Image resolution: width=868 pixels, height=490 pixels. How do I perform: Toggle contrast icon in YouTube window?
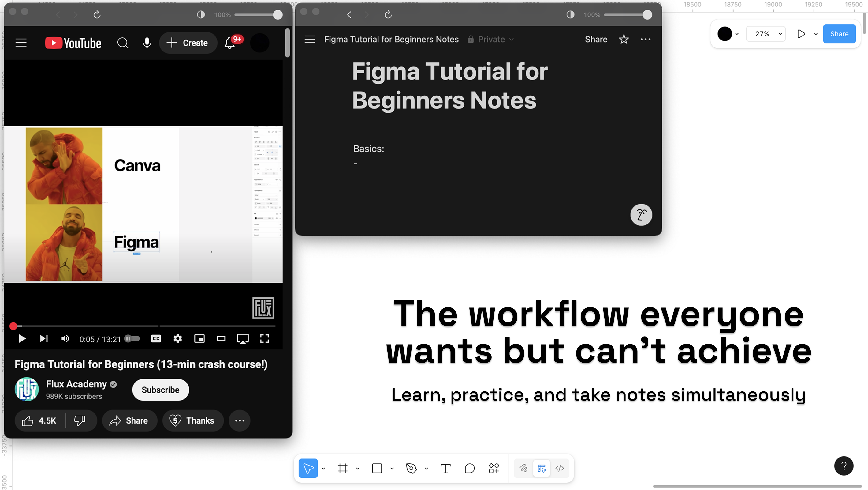201,14
